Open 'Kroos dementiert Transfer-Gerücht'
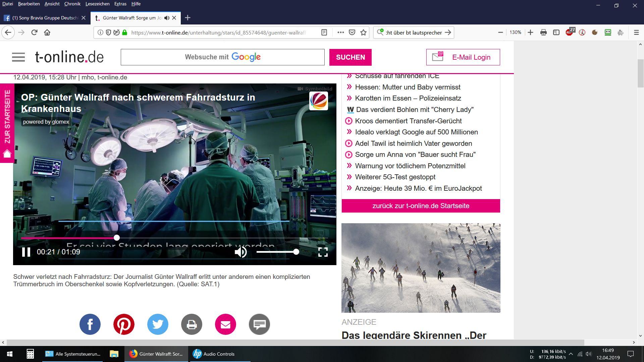The image size is (644, 362). (x=408, y=121)
